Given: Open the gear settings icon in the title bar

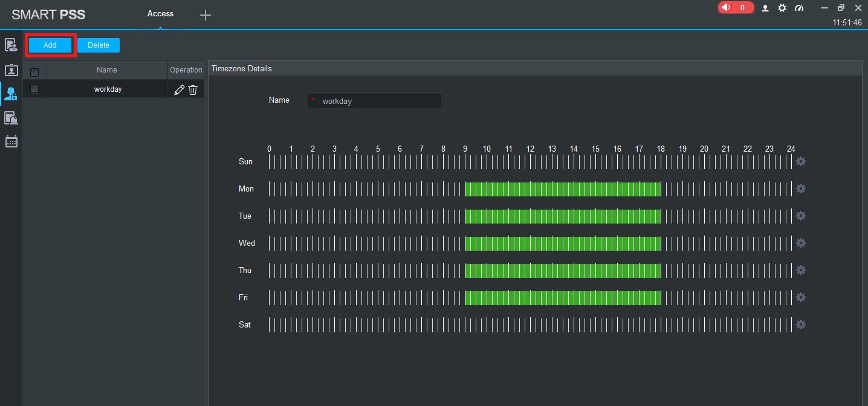Looking at the screenshot, I should [782, 8].
